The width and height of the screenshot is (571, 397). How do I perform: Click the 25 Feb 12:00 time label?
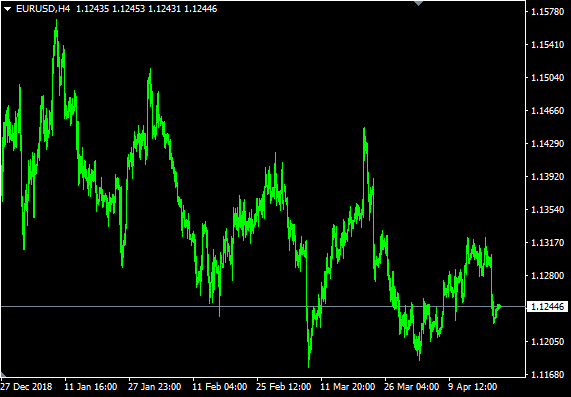(x=283, y=386)
